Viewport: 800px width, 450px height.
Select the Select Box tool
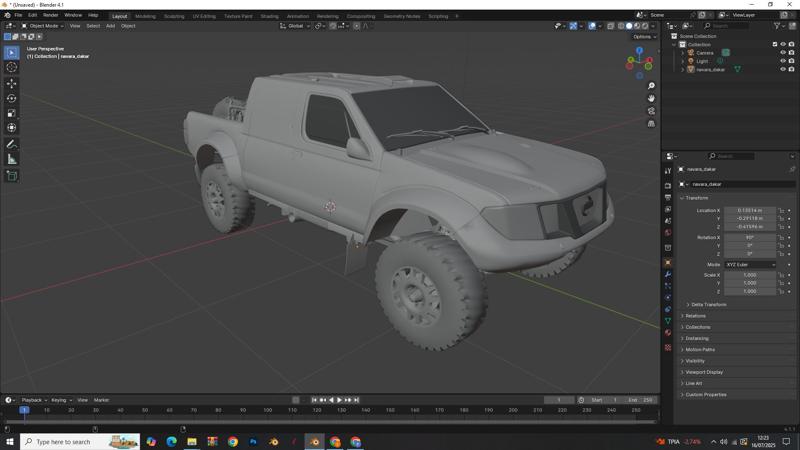pyautogui.click(x=12, y=53)
